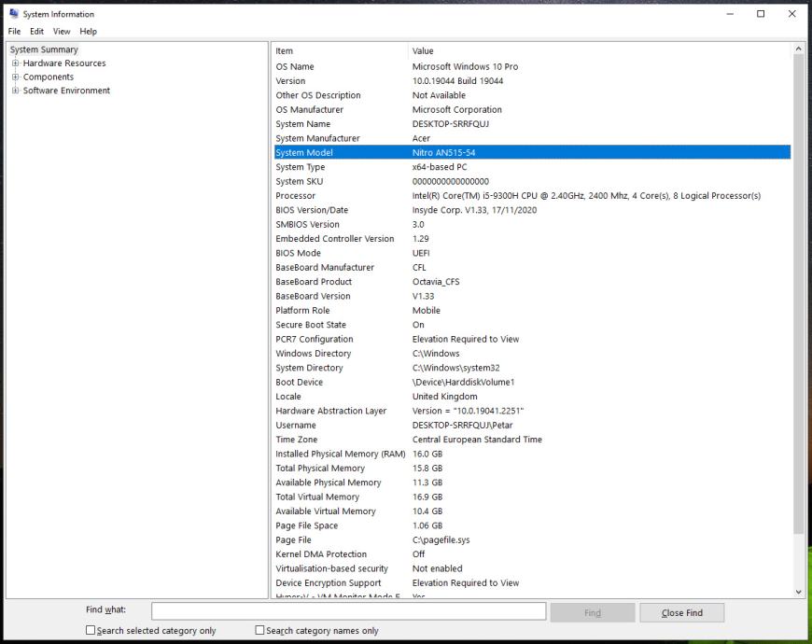Maximize the System Information window
812x644 pixels.
pos(761,14)
